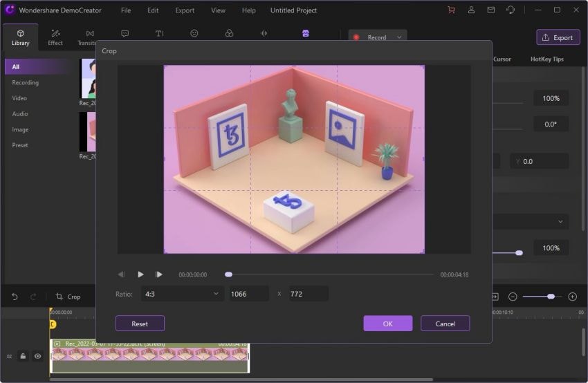The height and width of the screenshot is (383, 588).
Task: Click the crop width field 1066
Action: 249,294
